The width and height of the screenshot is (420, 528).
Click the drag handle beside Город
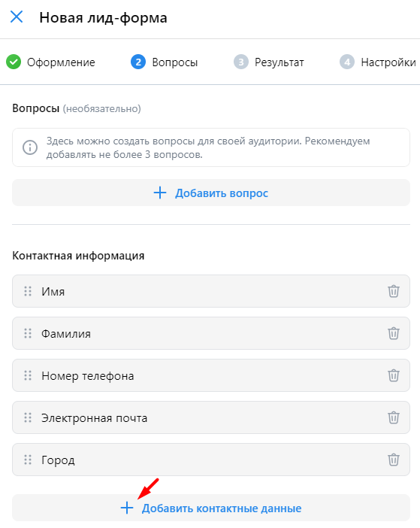tap(28, 460)
